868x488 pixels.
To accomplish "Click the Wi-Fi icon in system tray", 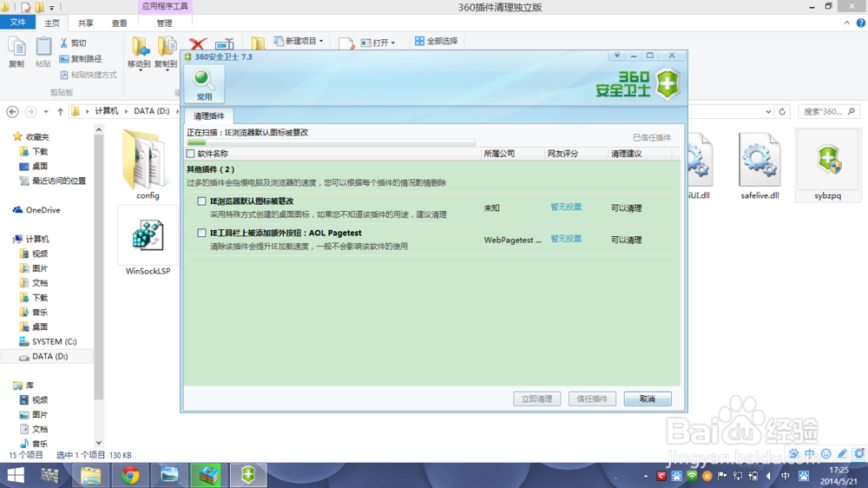I will [x=692, y=476].
